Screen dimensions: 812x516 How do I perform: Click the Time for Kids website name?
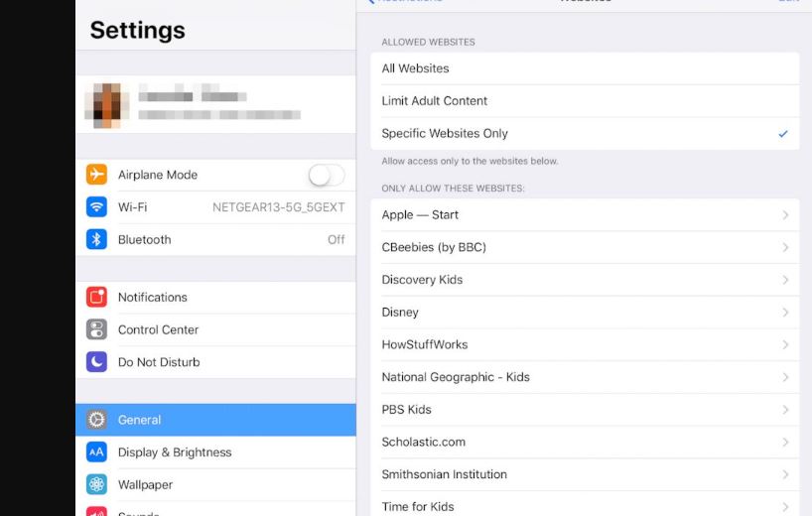click(418, 507)
